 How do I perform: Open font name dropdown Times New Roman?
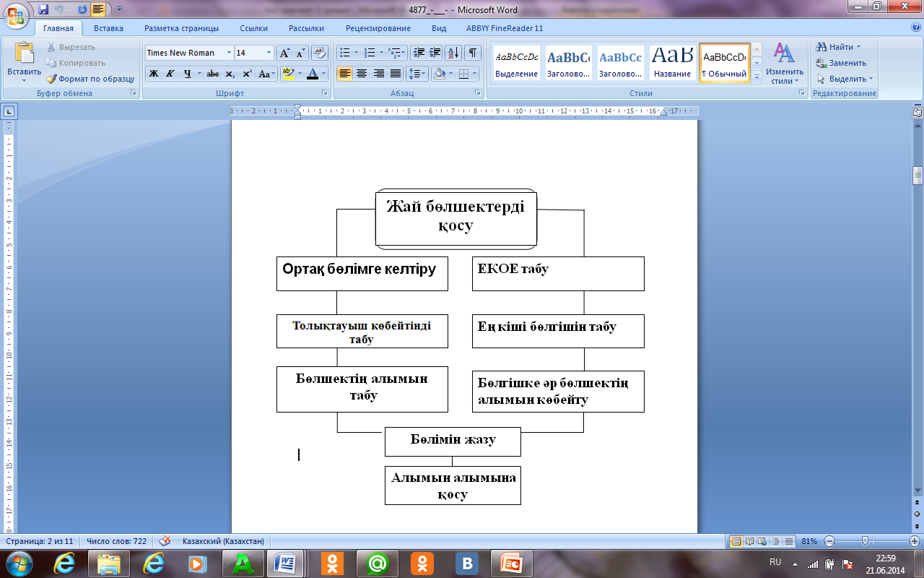tap(230, 53)
